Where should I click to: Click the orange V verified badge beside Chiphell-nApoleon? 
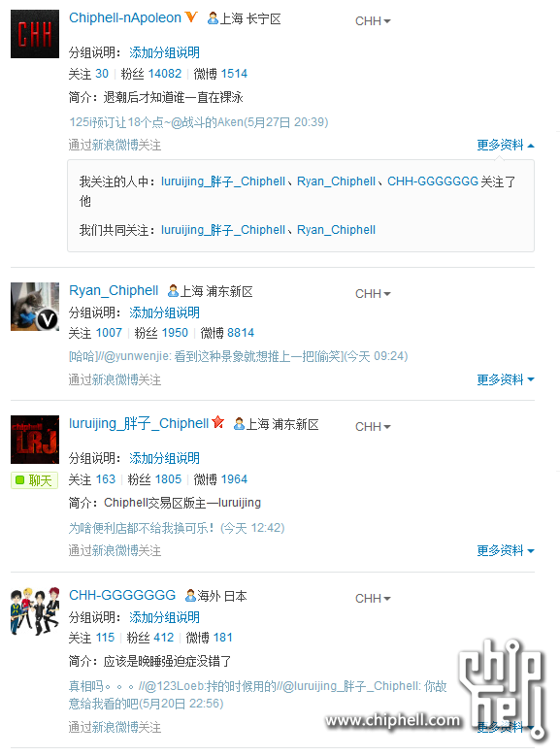[191, 16]
